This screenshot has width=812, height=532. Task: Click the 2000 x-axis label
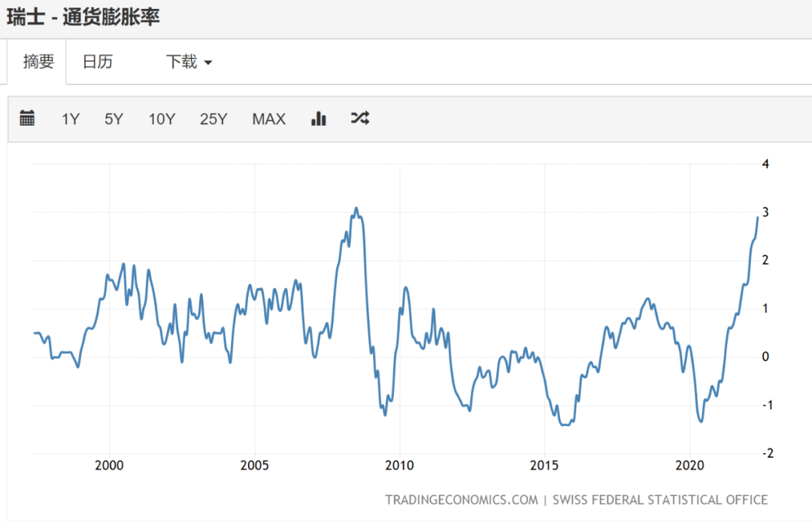coord(109,465)
